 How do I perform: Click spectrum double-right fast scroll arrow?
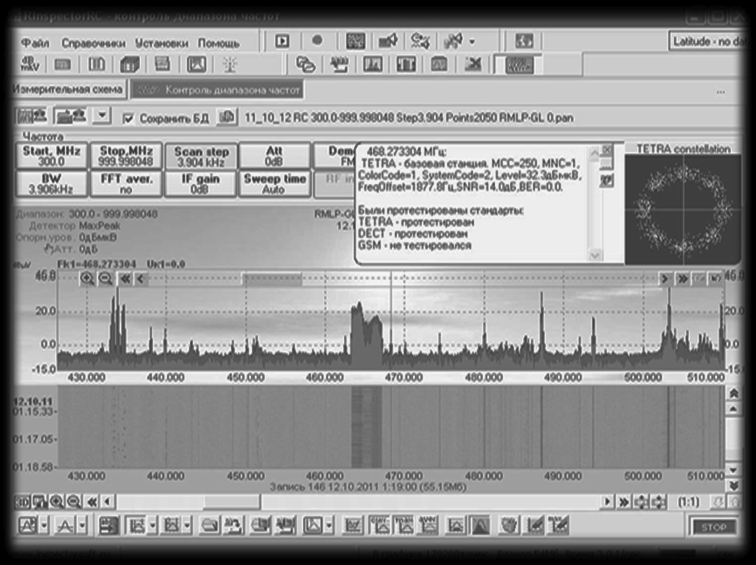click(x=683, y=279)
